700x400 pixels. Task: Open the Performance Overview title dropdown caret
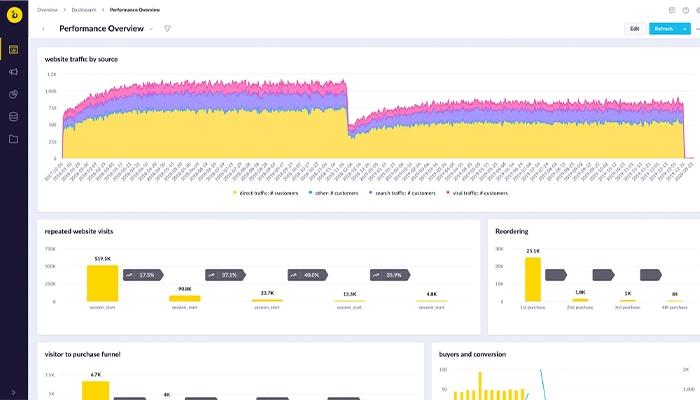(x=151, y=29)
